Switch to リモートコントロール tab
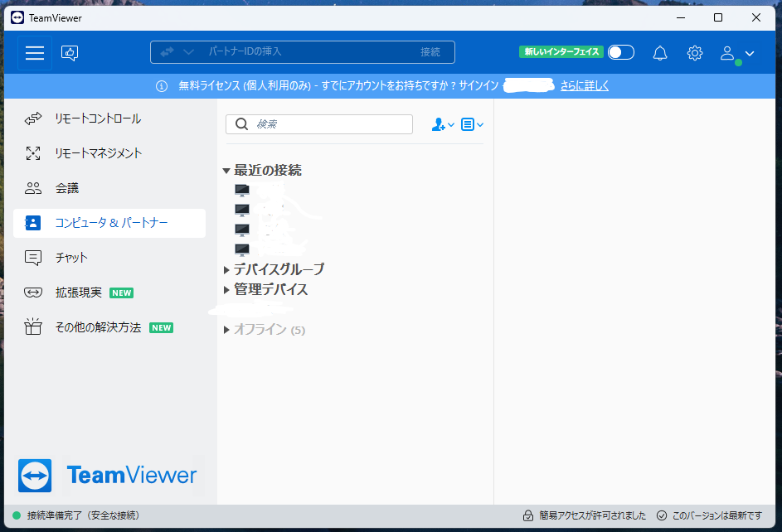 click(98, 118)
